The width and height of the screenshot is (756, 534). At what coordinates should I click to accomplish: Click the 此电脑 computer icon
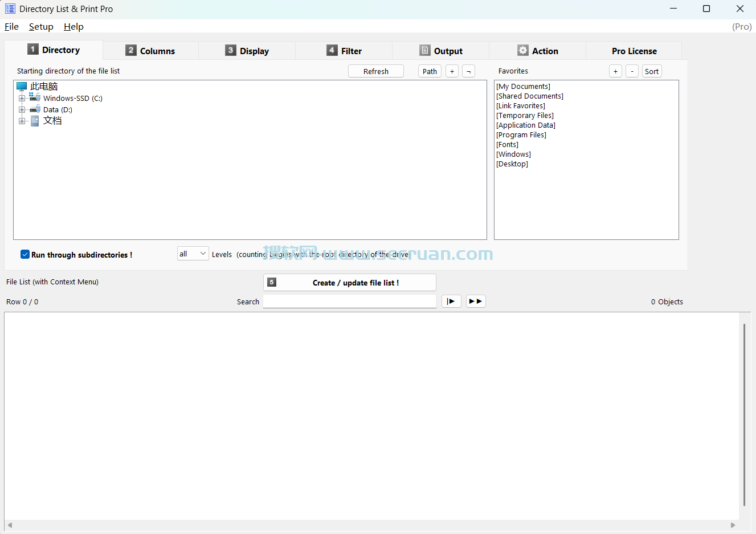22,87
